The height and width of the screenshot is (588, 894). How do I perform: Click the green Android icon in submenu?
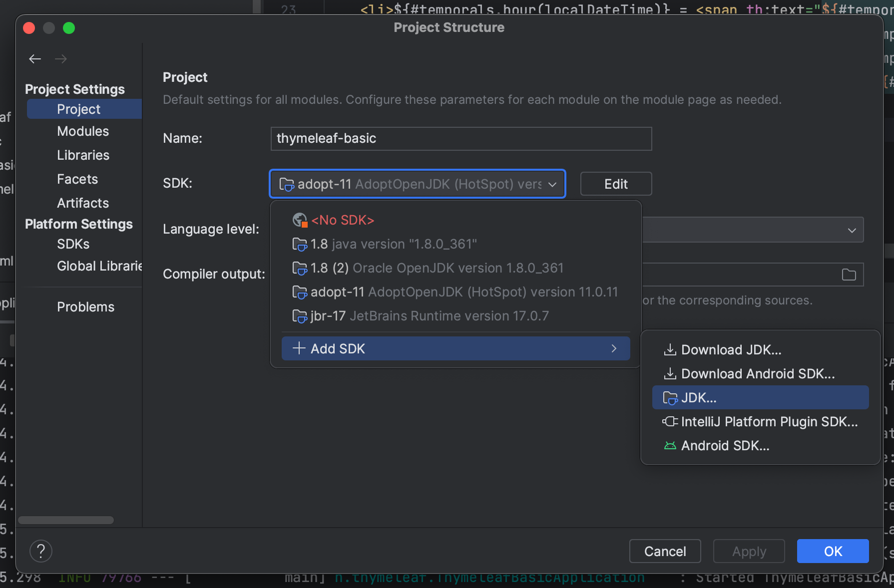click(x=670, y=445)
